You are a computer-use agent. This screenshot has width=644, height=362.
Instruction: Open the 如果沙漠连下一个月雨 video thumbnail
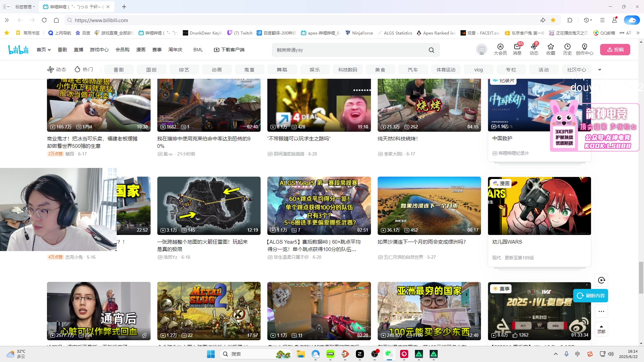[x=429, y=206]
